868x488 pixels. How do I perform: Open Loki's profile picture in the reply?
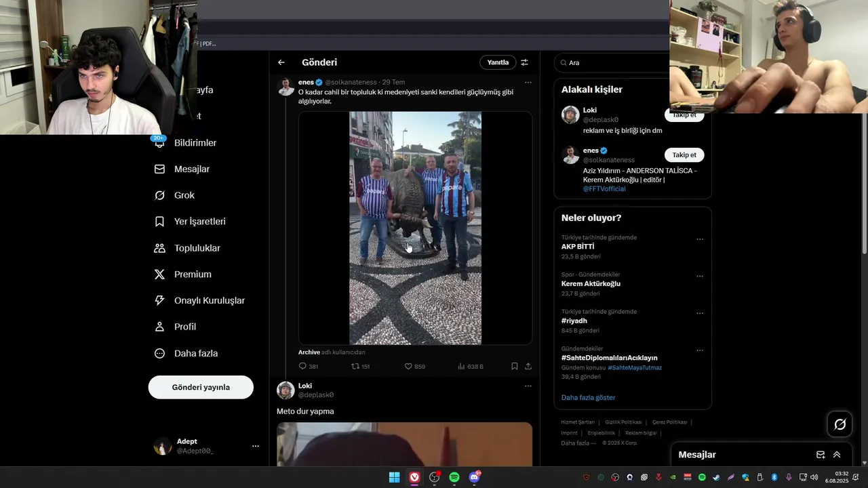click(x=285, y=390)
